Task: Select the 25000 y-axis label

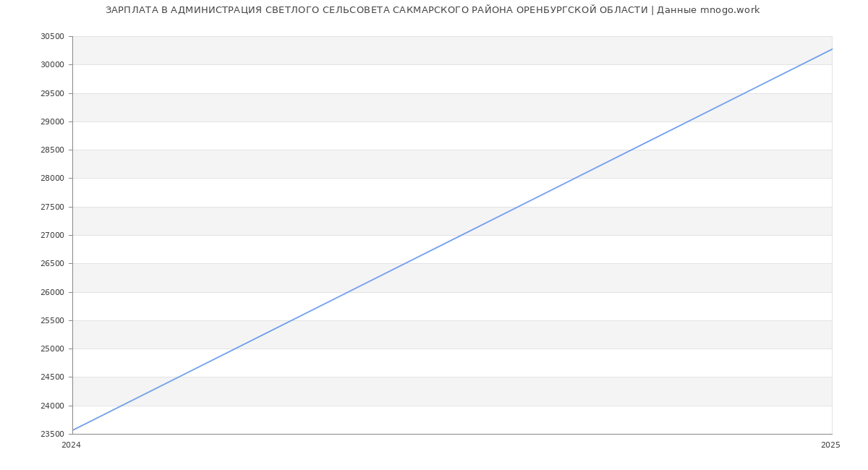Action: [x=52, y=349]
